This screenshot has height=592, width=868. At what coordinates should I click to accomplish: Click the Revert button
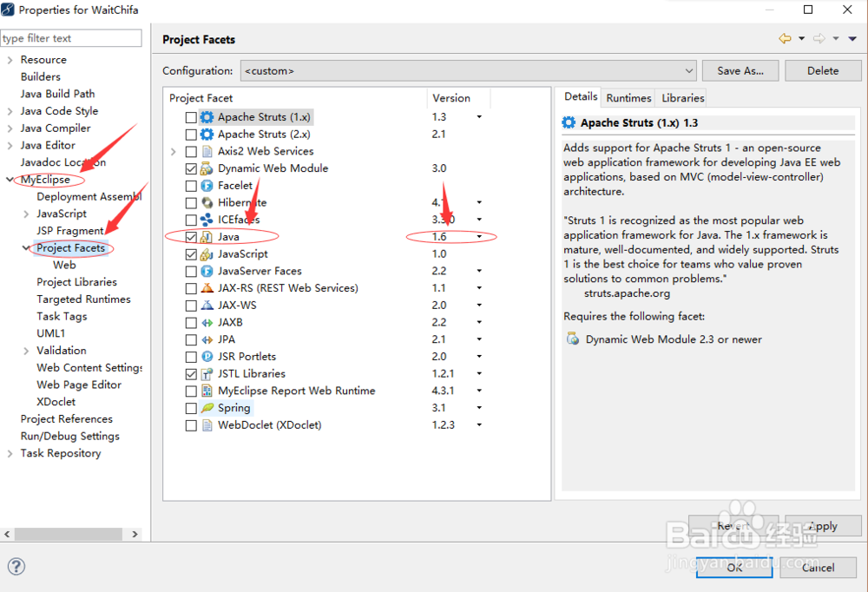(733, 525)
